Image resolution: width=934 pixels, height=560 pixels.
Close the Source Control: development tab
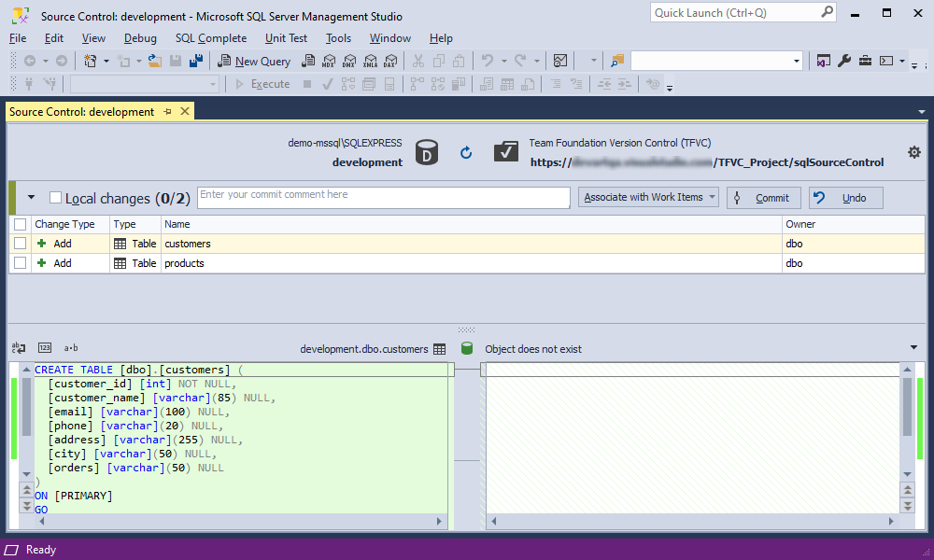185,111
